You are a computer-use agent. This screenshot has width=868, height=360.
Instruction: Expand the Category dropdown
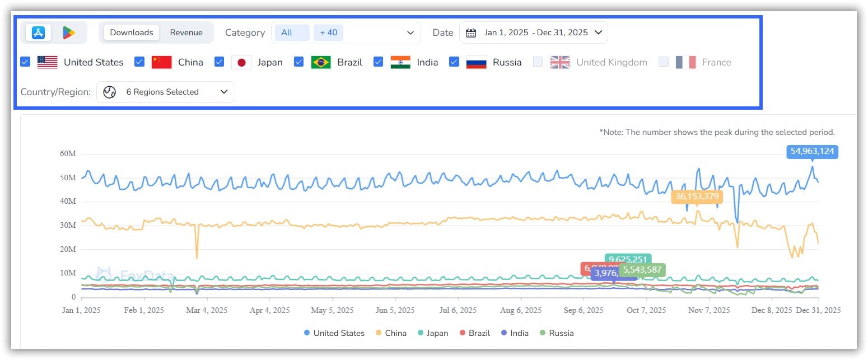coord(410,32)
